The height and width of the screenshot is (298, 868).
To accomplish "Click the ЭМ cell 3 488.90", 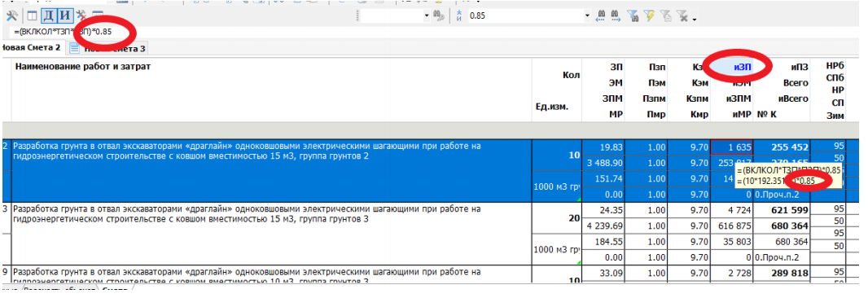I will coord(603,163).
